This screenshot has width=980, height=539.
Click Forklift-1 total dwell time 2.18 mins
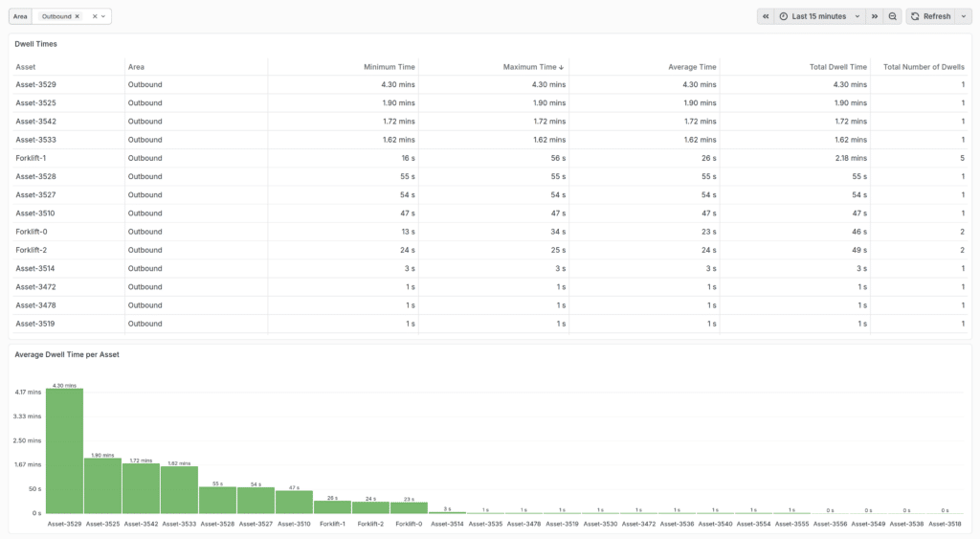[x=851, y=158]
